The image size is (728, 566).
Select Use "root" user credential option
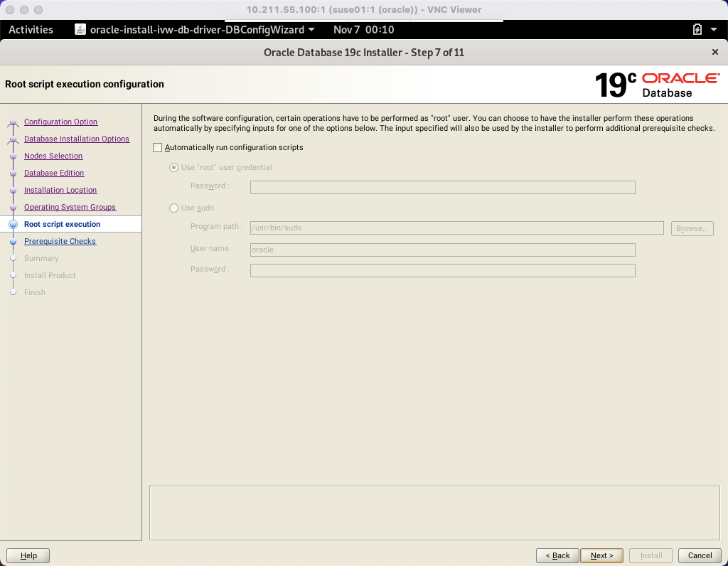[x=173, y=168]
